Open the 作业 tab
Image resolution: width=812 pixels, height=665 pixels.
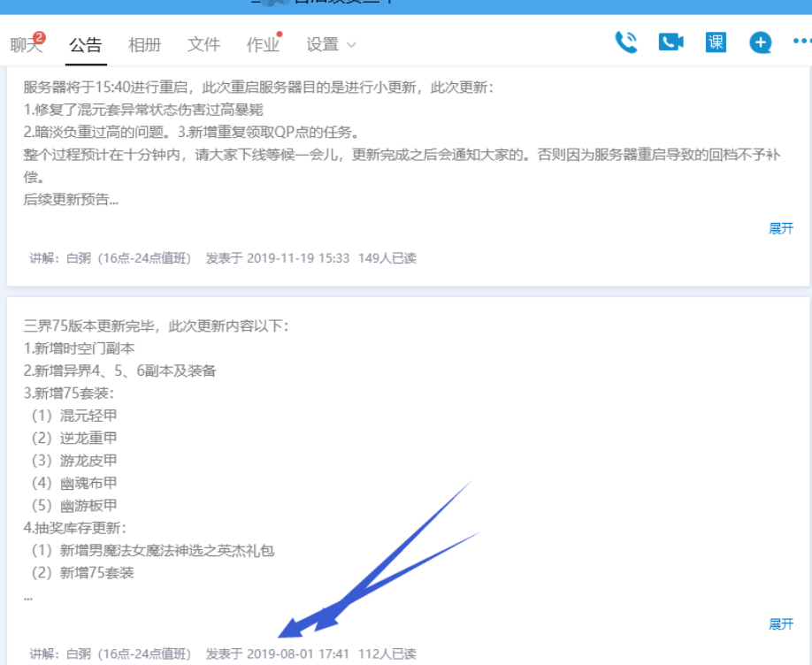pyautogui.click(x=263, y=44)
